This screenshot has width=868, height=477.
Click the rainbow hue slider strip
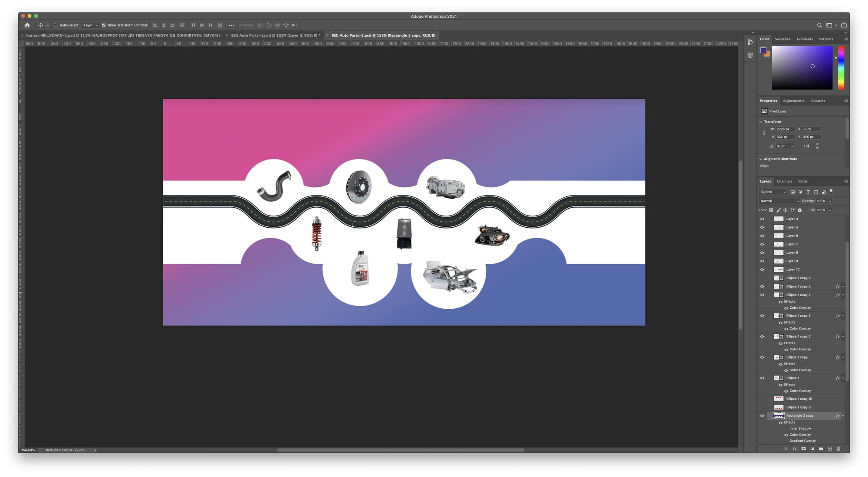coord(841,68)
